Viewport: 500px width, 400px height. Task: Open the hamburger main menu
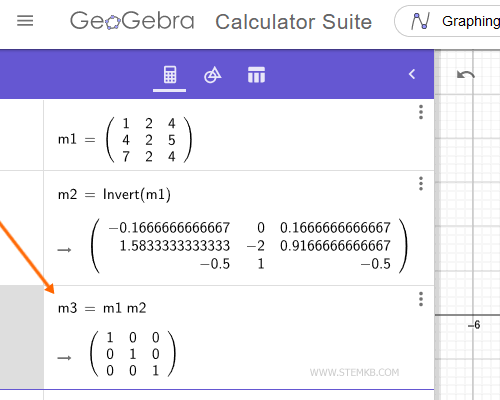pyautogui.click(x=25, y=21)
